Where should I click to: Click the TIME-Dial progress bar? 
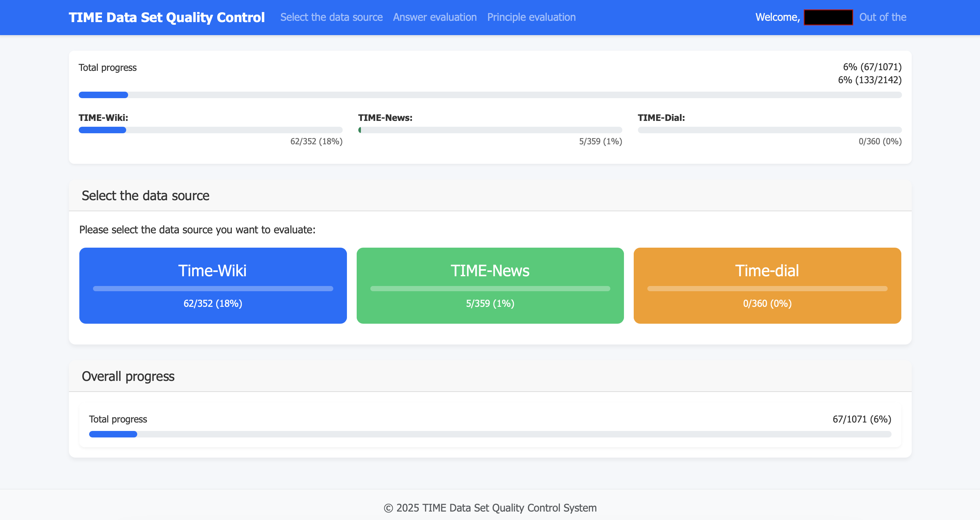(x=769, y=130)
